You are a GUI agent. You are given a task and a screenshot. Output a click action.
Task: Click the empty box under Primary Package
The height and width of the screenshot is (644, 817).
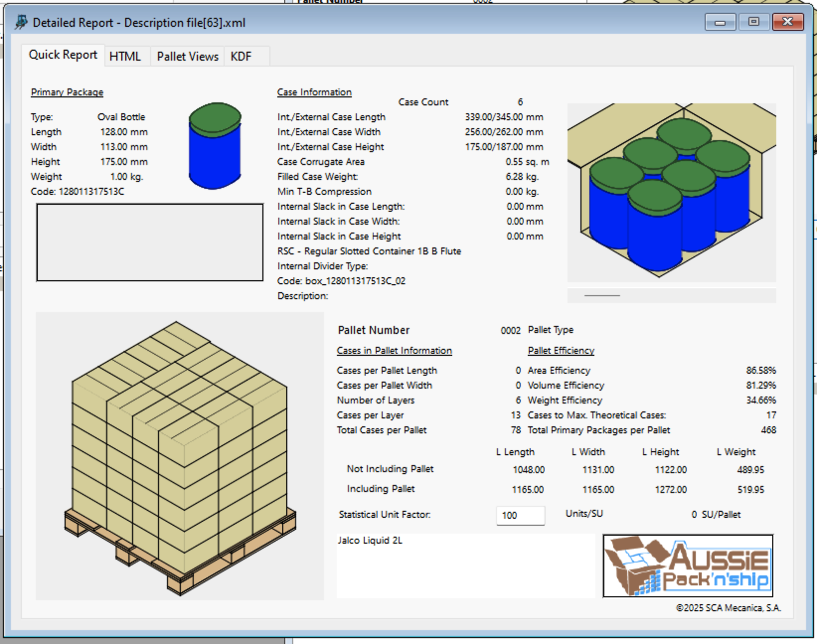click(x=150, y=242)
